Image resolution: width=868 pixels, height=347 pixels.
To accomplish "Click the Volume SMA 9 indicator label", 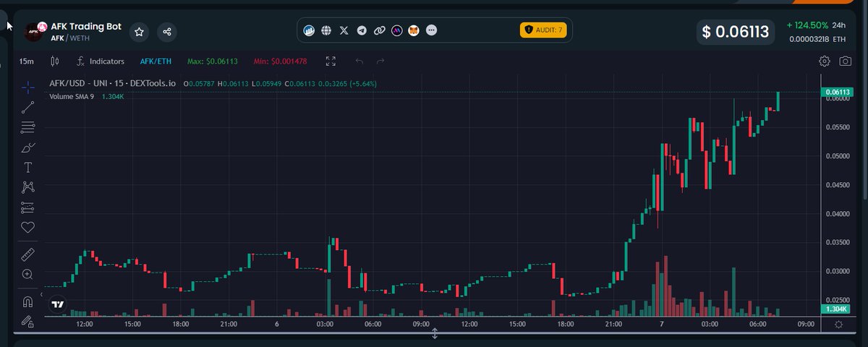I will [x=72, y=95].
